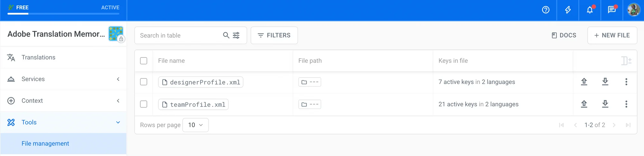644x156 pixels.
Task: Click the column settings icon in the table header
Action: (626, 61)
